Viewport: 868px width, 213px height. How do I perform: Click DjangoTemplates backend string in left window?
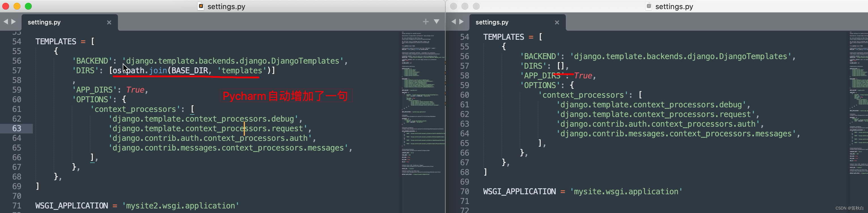pyautogui.click(x=232, y=61)
